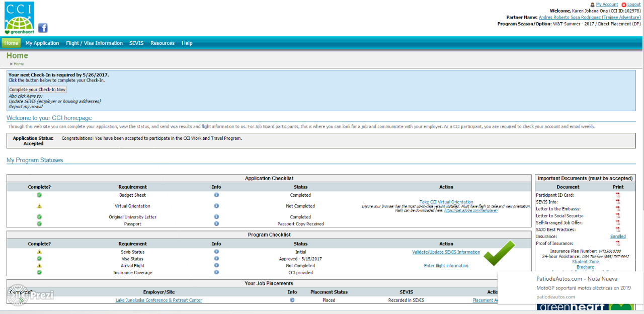Click the Lake Junaluska placement info icon
This screenshot has height=314, width=644.
292,300
